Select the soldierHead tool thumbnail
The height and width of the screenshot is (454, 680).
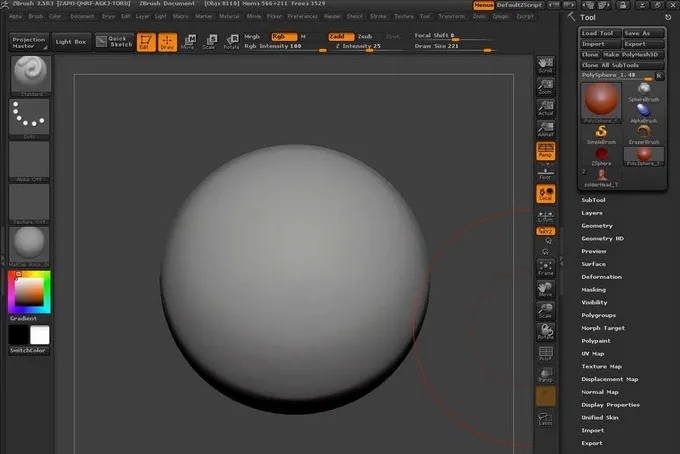601,177
